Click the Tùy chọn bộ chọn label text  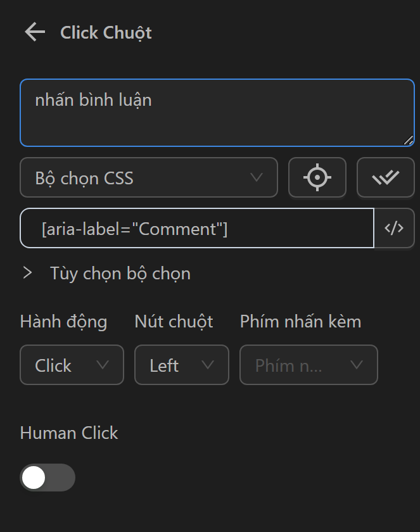point(120,274)
